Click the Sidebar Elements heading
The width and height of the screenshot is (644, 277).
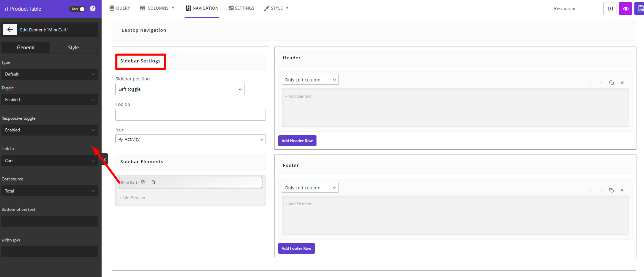click(x=142, y=161)
